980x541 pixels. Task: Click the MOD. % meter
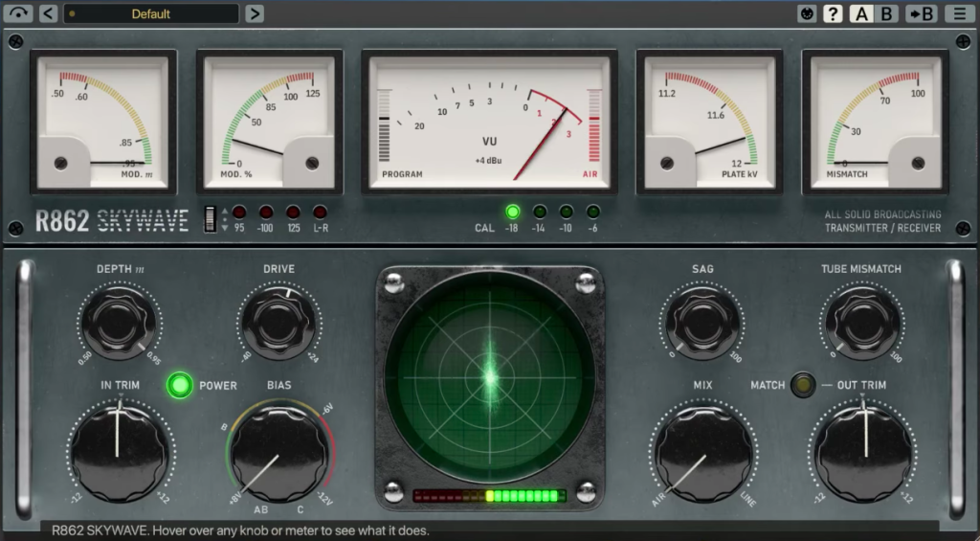tap(269, 122)
